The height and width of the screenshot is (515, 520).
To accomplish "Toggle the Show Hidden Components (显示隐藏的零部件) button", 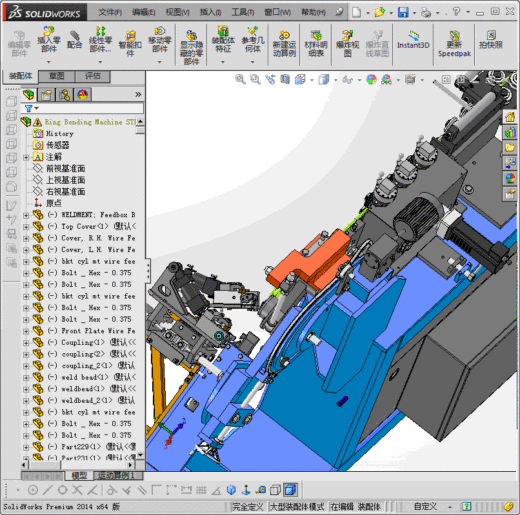I will coord(191,48).
